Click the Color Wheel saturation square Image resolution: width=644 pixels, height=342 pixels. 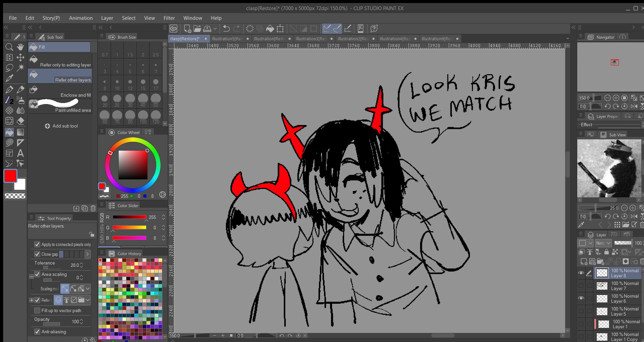point(133,165)
